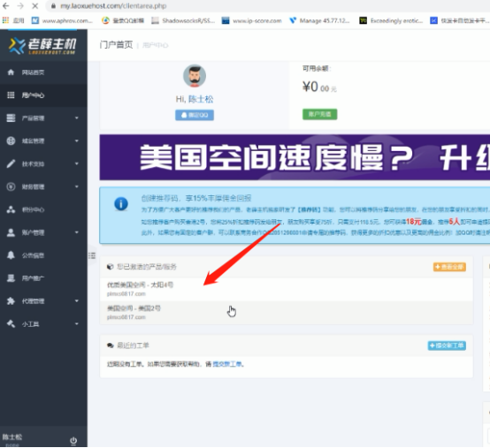Stop page loading with the X button
This screenshot has width=490, height=448.
[x=34, y=6]
